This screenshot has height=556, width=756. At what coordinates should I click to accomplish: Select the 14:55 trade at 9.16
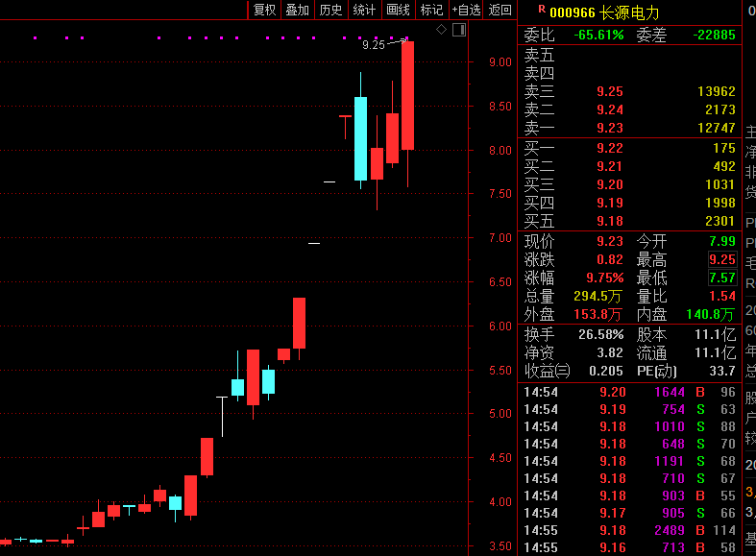pos(629,547)
